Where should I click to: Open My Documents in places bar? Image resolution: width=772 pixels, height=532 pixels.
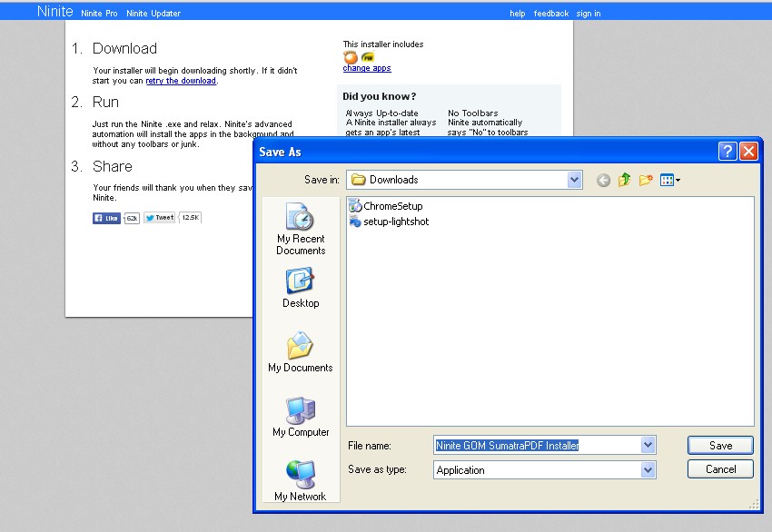tap(301, 353)
